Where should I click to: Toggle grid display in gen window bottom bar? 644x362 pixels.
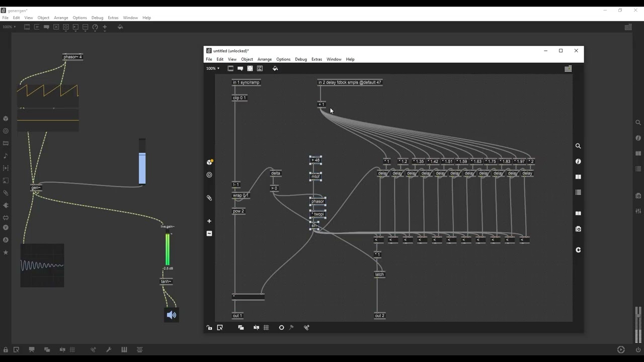tap(266, 327)
